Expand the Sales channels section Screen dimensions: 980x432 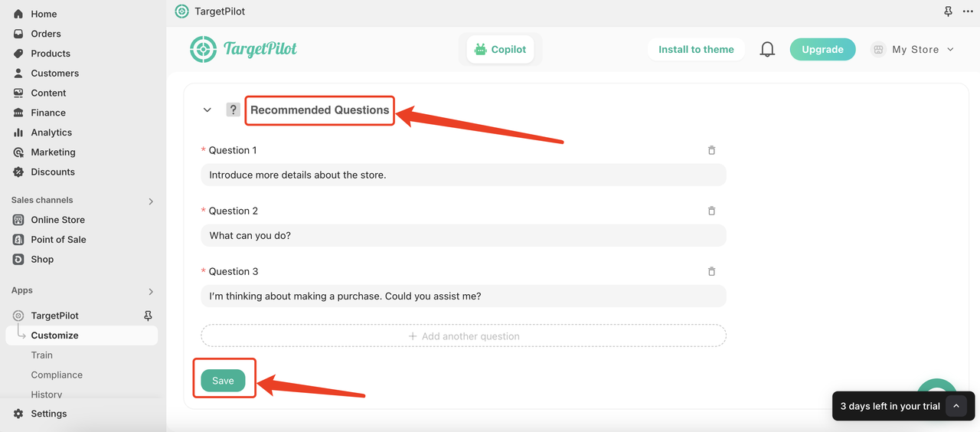(151, 201)
